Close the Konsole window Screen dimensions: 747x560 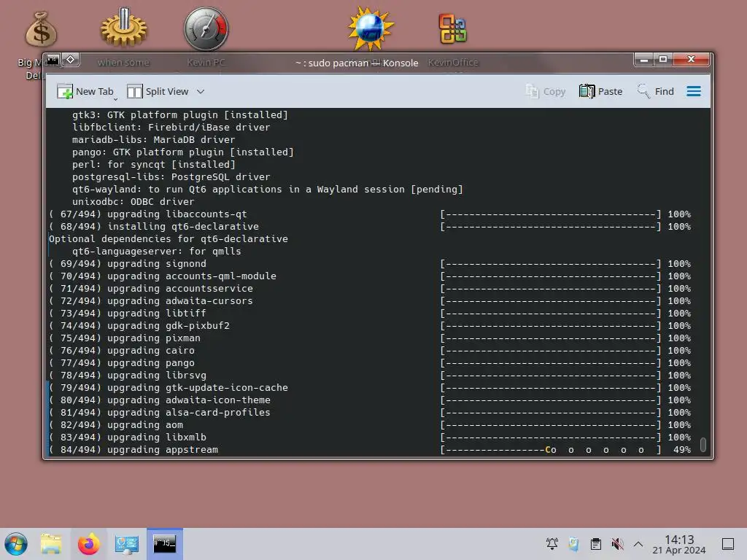point(691,60)
